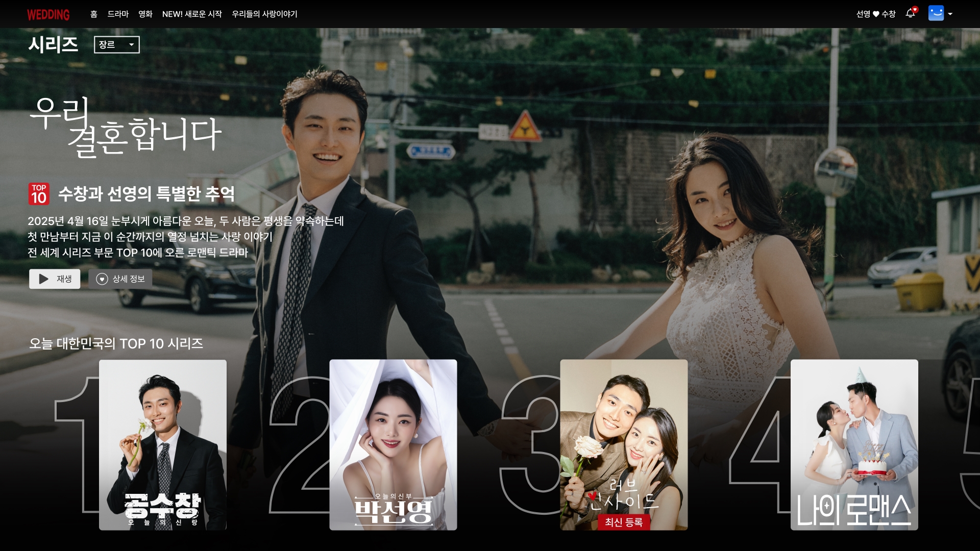
Task: Open the 박선영 rank 2 poster
Action: 393,445
